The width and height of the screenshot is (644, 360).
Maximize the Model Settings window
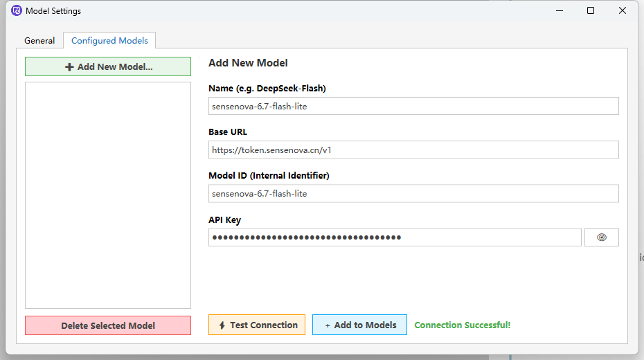tap(591, 10)
